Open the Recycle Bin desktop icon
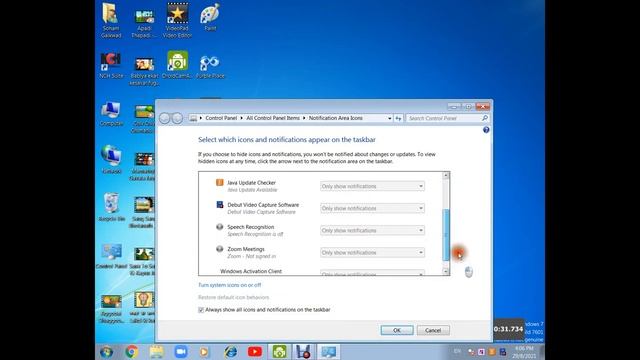This screenshot has width=640, height=360. click(x=111, y=208)
